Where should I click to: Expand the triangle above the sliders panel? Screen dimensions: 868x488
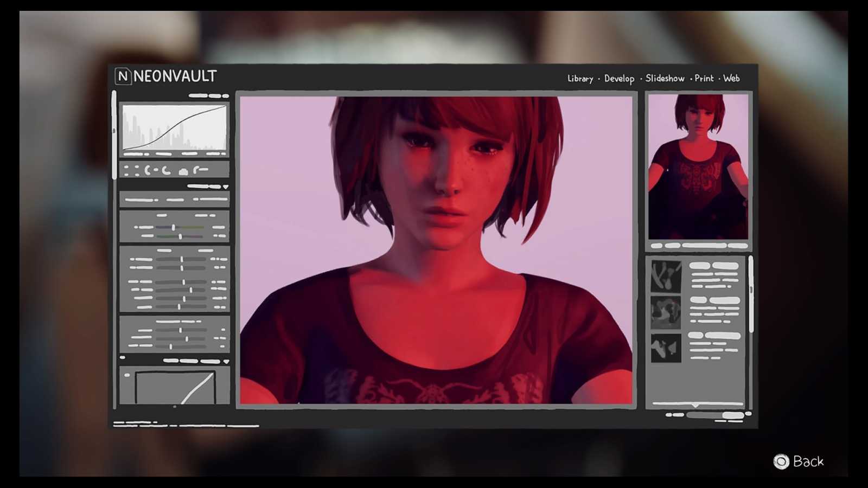226,187
